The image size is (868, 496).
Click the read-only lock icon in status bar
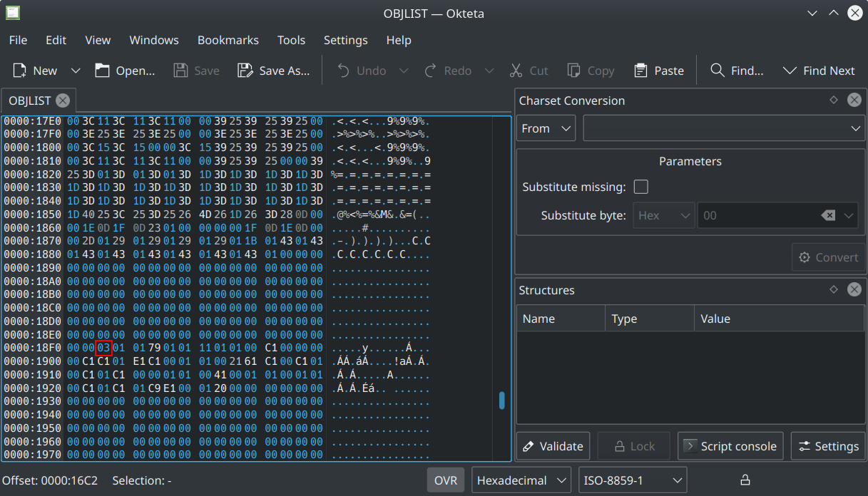(x=745, y=480)
